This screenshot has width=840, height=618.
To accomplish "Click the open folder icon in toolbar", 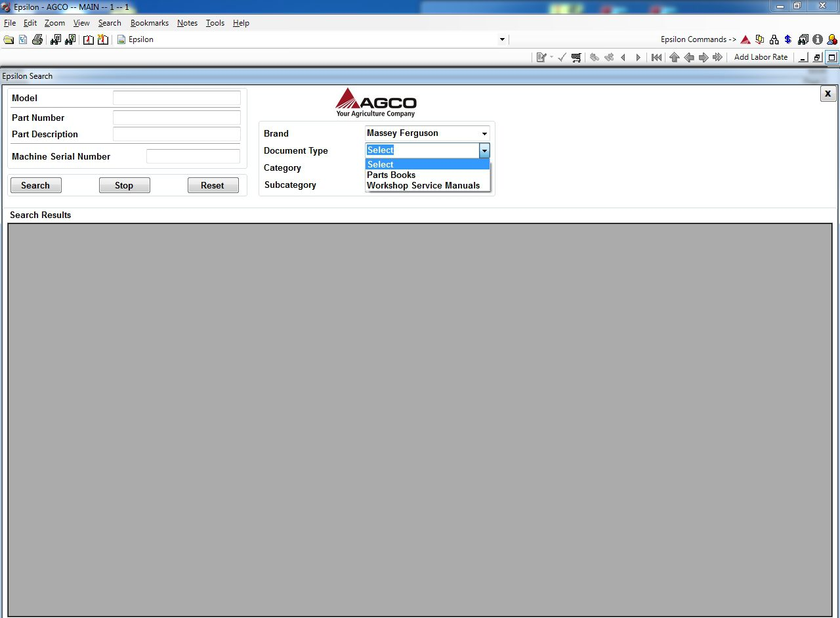I will point(9,39).
